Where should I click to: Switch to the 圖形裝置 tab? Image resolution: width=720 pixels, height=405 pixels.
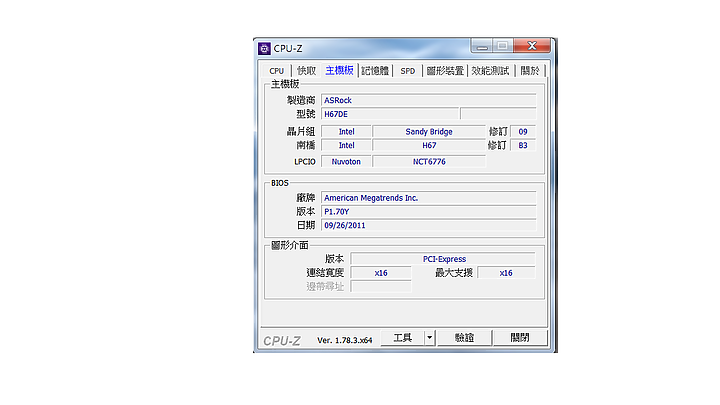[444, 71]
